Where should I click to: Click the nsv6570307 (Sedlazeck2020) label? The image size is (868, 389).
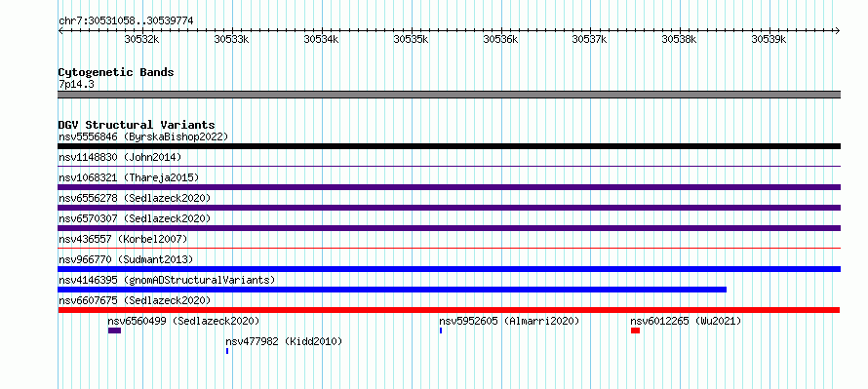135,218
